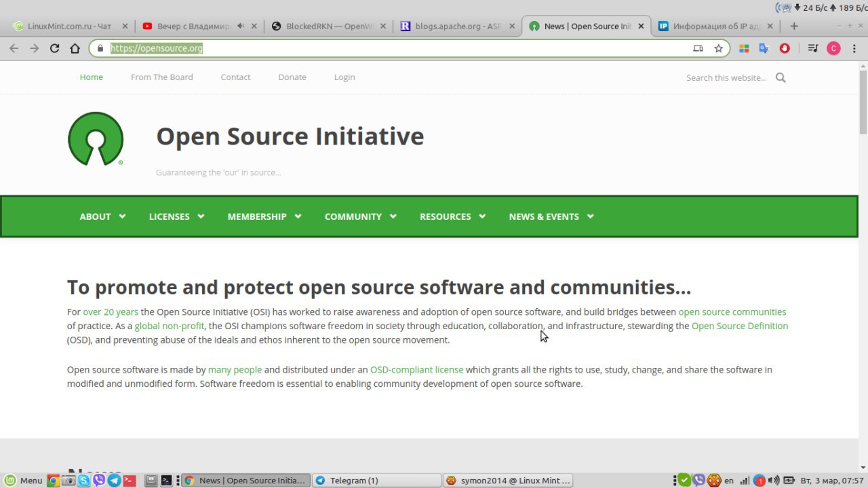Screen dimensions: 868x488
Task: Open the browser home page icon
Action: pos(75,48)
